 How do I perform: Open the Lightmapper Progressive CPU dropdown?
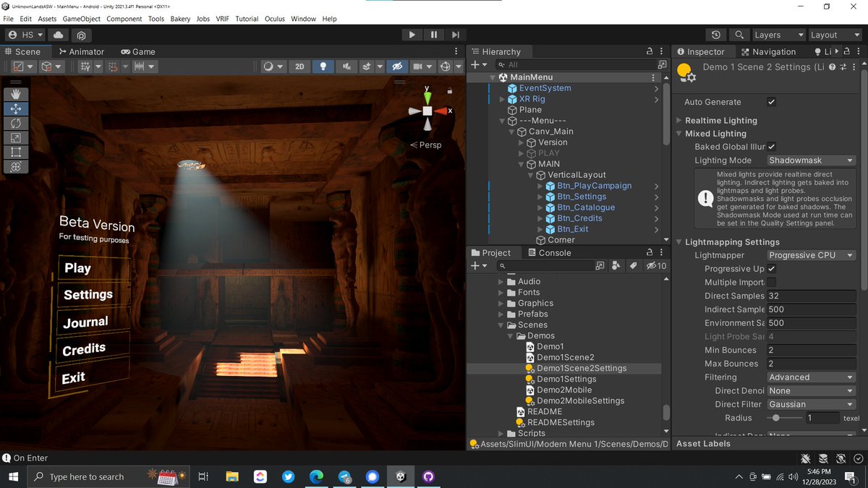tap(811, 255)
